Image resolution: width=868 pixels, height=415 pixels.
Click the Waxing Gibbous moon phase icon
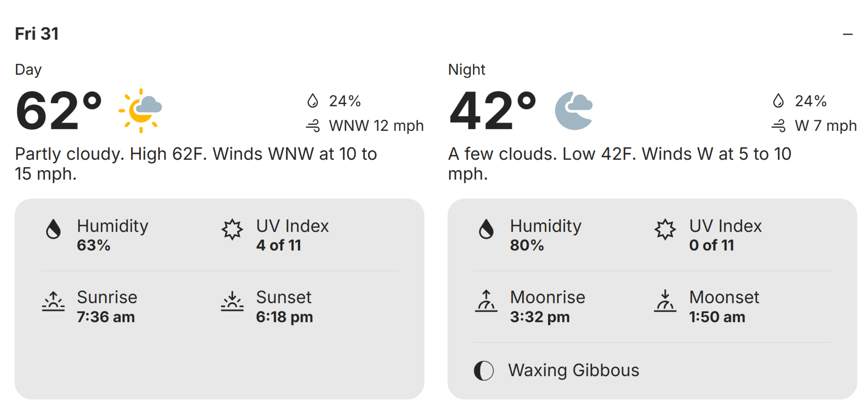pyautogui.click(x=484, y=371)
